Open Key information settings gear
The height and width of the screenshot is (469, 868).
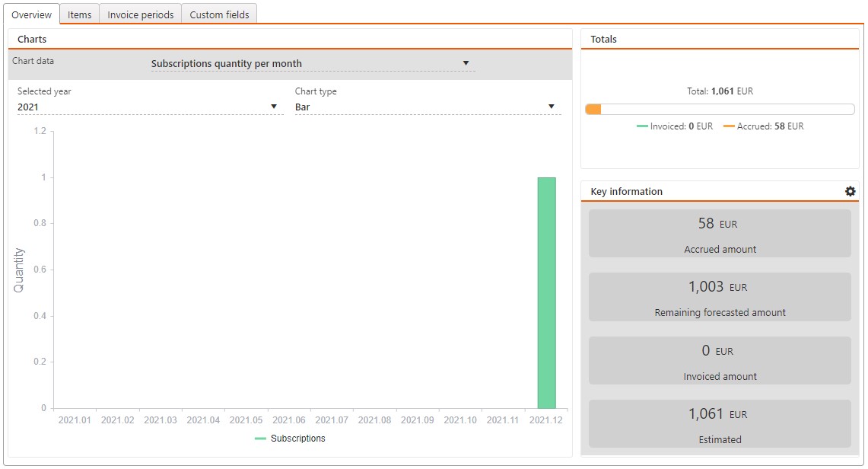click(x=850, y=191)
